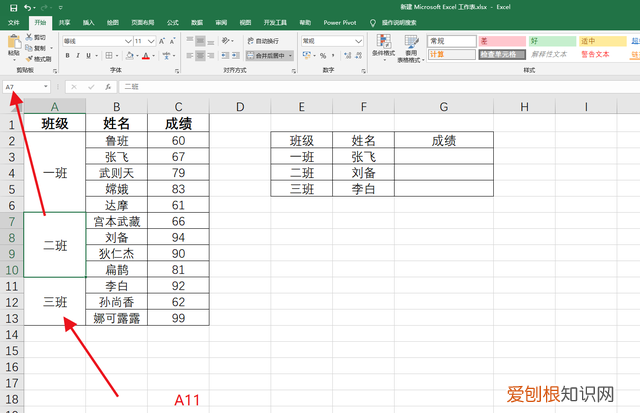Click the lightbulb Tell Me search icon
Screen dimensions: 640x413
coord(373,23)
